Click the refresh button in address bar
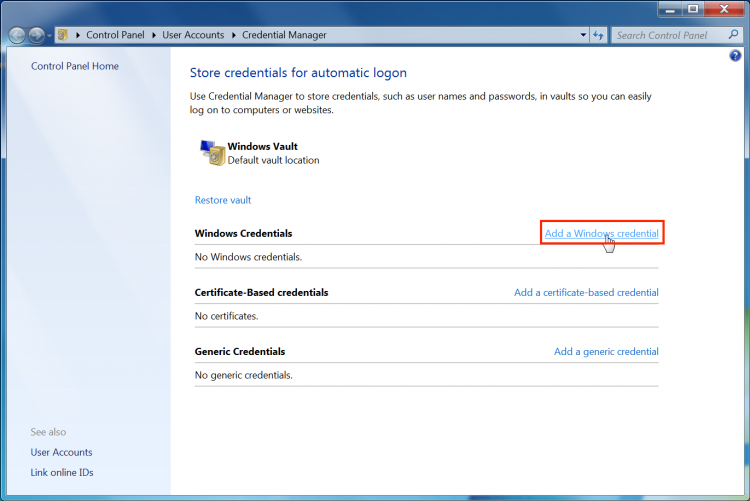The image size is (750, 501). point(598,35)
